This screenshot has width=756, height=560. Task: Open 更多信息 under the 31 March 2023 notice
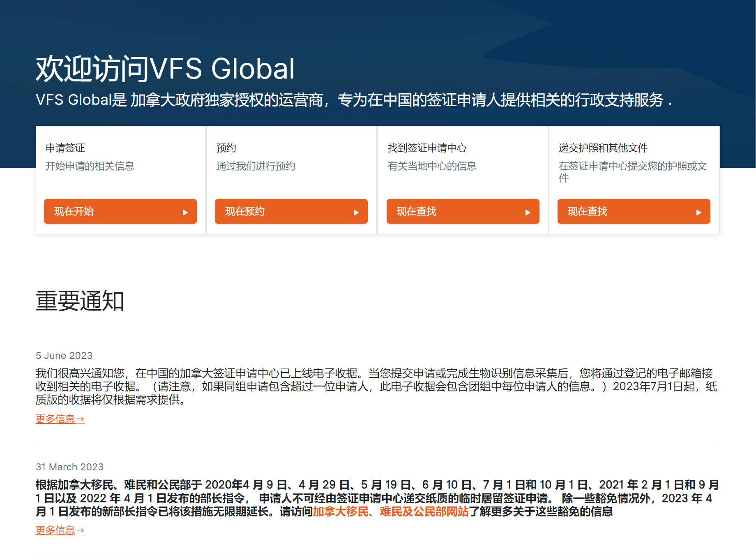pos(60,530)
